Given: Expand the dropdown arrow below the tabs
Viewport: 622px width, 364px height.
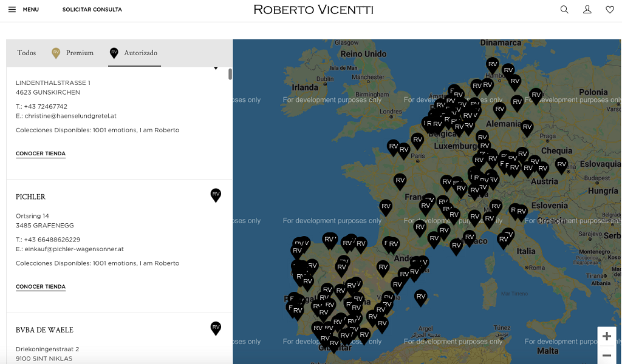Looking at the screenshot, I should [x=216, y=68].
